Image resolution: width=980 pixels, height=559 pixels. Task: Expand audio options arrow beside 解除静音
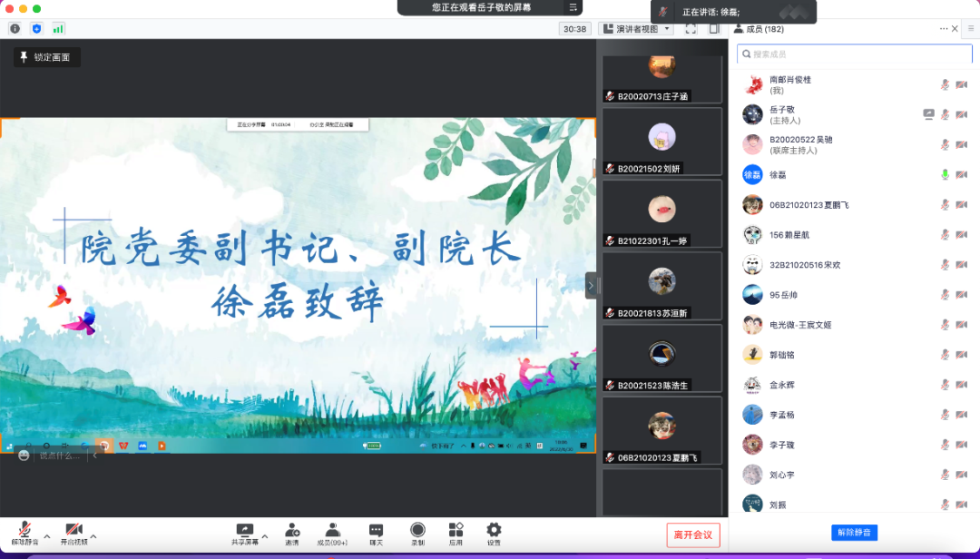point(47,535)
